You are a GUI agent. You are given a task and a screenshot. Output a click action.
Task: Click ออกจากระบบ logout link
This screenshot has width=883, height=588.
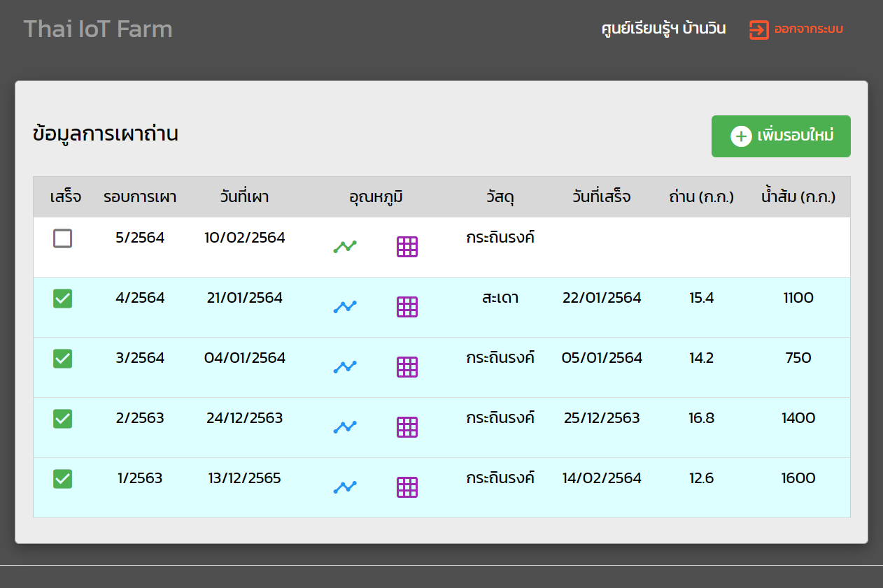pos(808,29)
